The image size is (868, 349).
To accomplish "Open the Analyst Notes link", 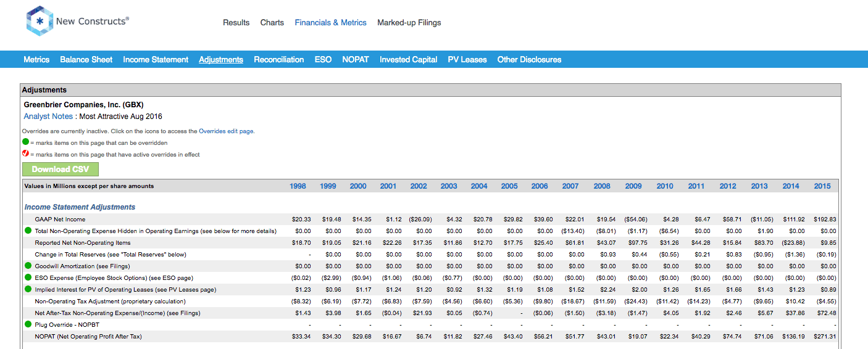I will [x=48, y=117].
